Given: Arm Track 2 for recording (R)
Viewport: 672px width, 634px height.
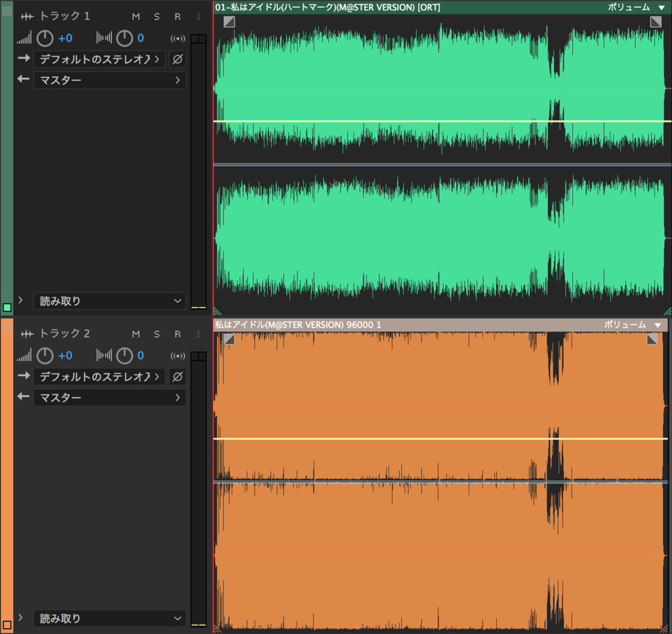Looking at the screenshot, I should click(x=177, y=333).
